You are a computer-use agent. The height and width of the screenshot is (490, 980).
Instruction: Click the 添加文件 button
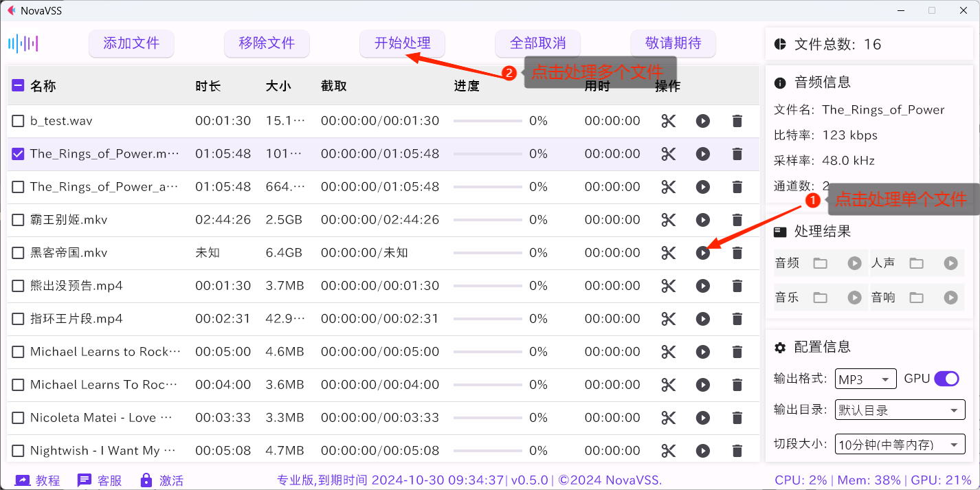pos(131,43)
